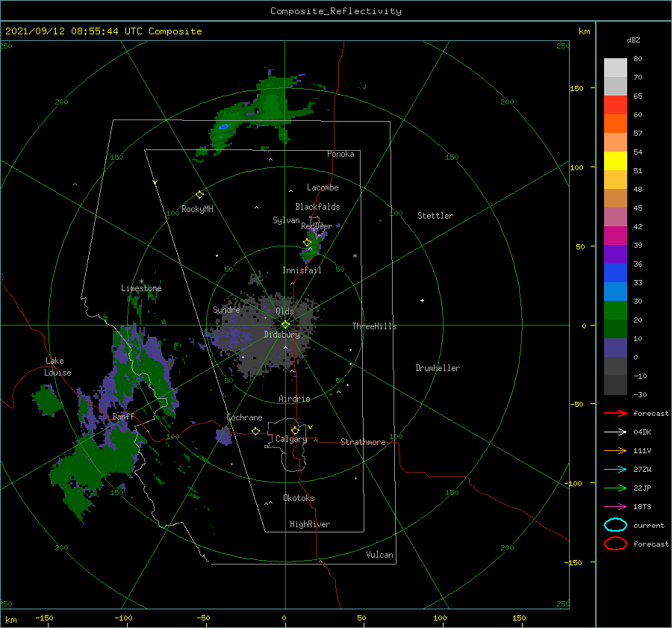Click the Sylvan label
The image size is (672, 628).
pyautogui.click(x=286, y=220)
